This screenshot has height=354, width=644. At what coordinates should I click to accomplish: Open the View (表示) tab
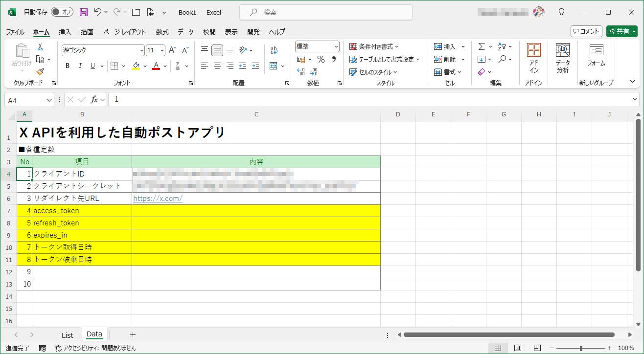(231, 32)
